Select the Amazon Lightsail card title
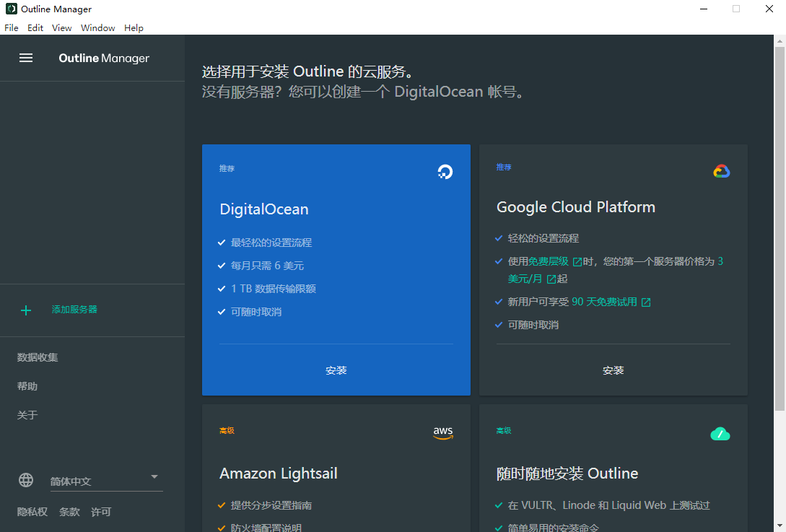The height and width of the screenshot is (532, 786). click(278, 474)
